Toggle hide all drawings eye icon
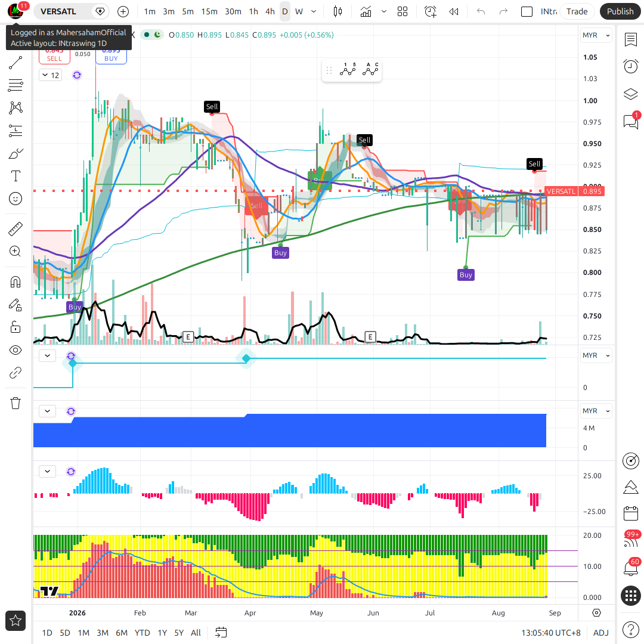The image size is (644, 644). (x=15, y=350)
